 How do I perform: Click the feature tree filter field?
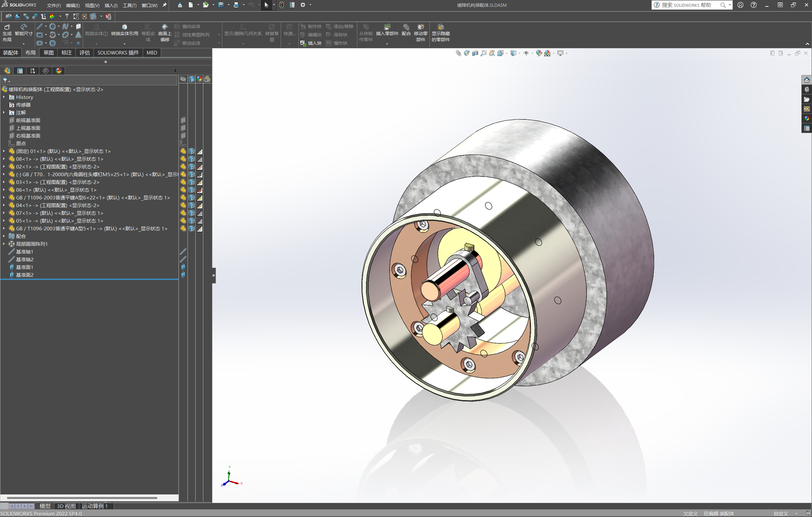point(89,80)
